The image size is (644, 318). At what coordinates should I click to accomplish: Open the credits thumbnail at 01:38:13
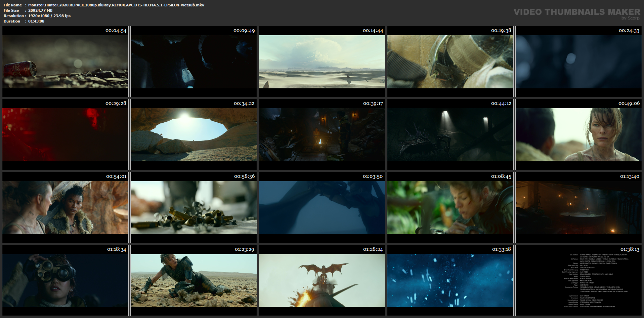point(578,280)
